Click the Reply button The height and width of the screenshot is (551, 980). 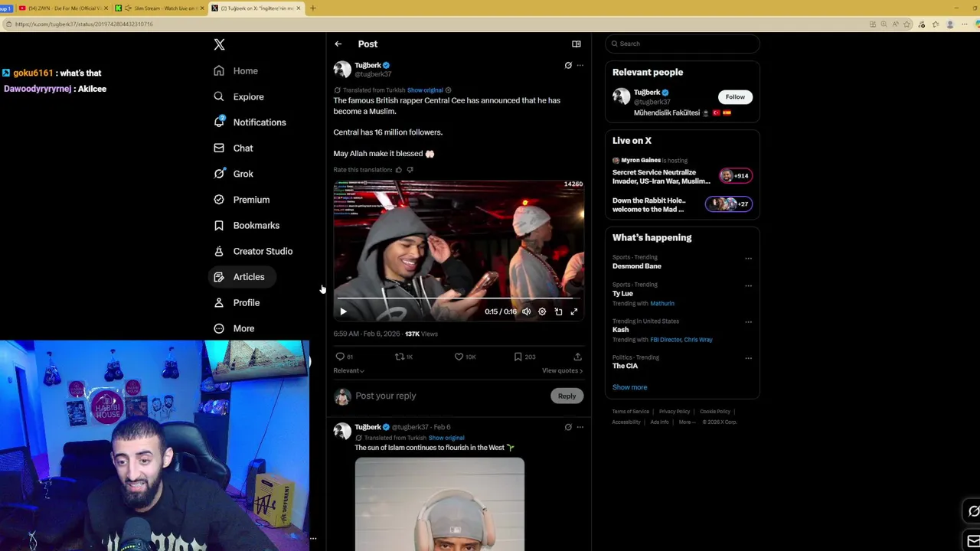pyautogui.click(x=567, y=396)
